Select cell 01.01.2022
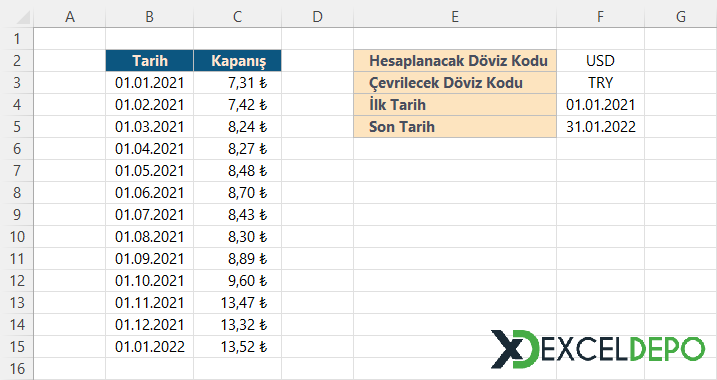 (x=150, y=346)
